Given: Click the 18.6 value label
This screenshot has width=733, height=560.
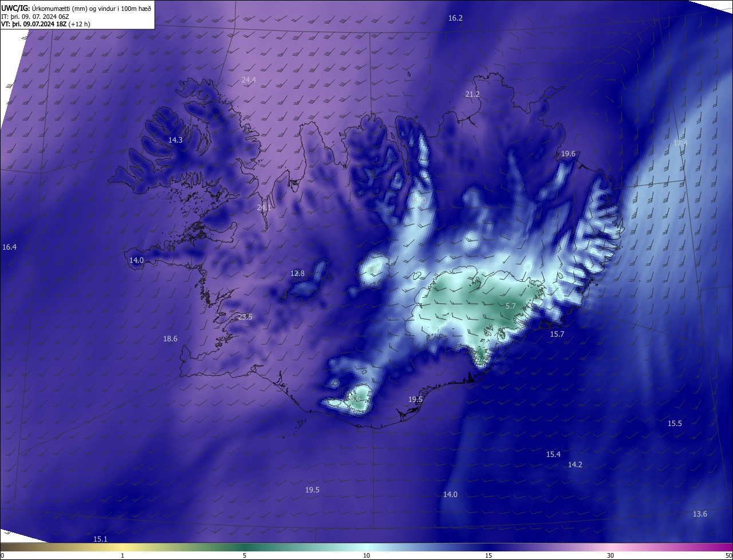Looking at the screenshot, I should [x=170, y=339].
